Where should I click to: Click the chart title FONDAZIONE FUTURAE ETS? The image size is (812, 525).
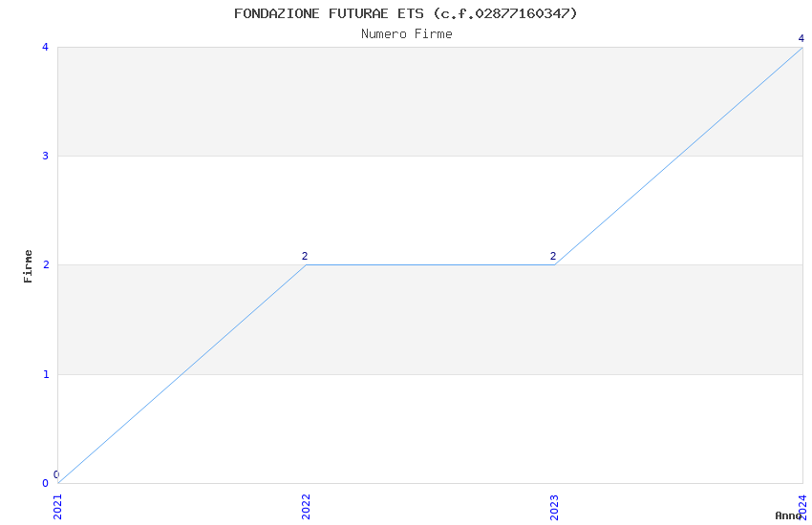pos(406,13)
